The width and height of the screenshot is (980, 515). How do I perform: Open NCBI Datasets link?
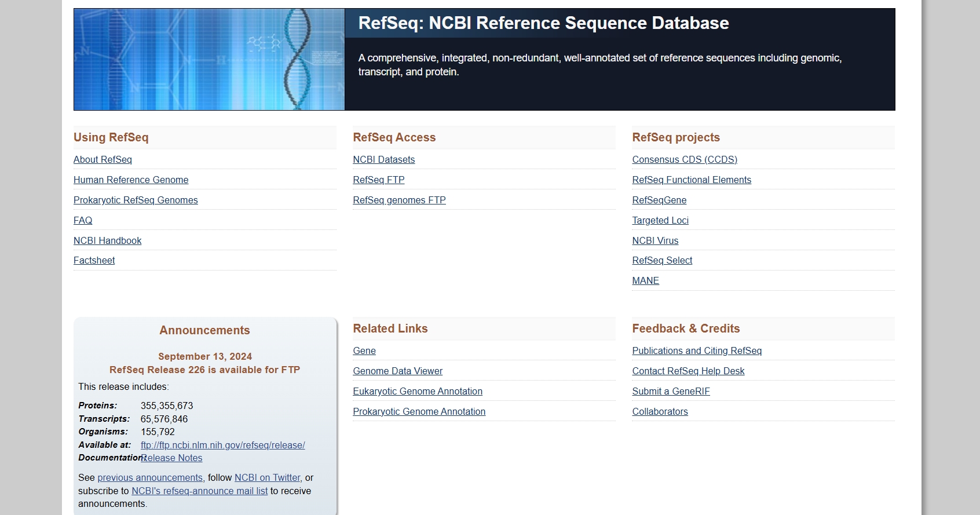(384, 159)
